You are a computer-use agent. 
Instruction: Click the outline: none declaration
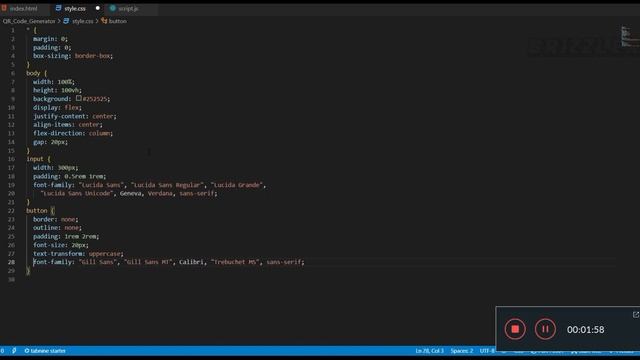(57, 228)
